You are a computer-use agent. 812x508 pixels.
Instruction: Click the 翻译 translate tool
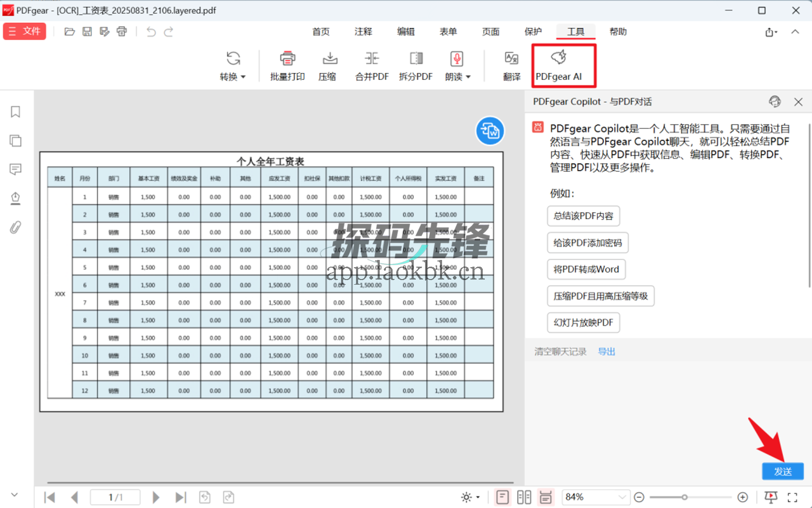coord(512,66)
